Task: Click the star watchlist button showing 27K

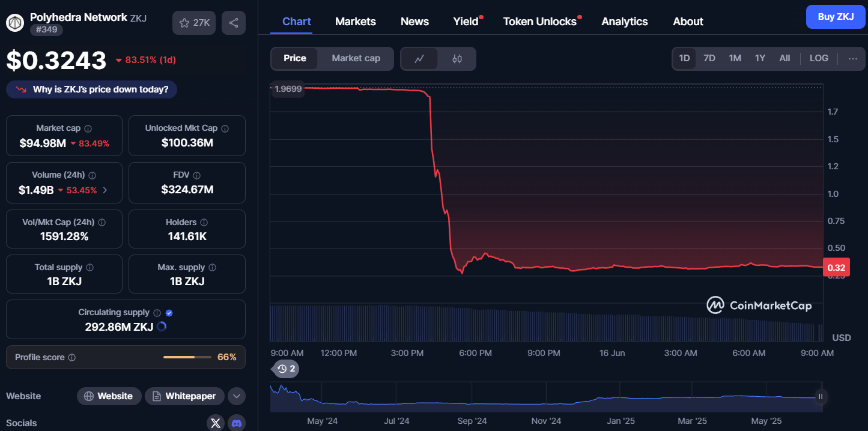Action: coord(194,23)
